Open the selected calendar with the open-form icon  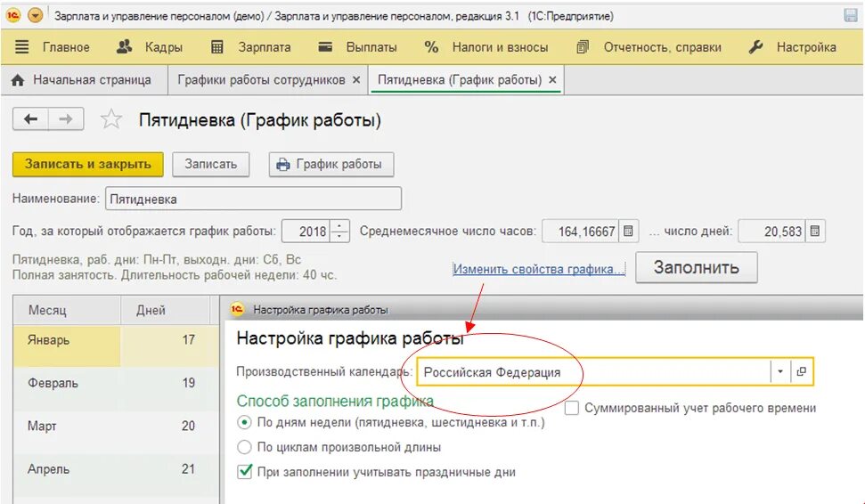click(x=802, y=371)
